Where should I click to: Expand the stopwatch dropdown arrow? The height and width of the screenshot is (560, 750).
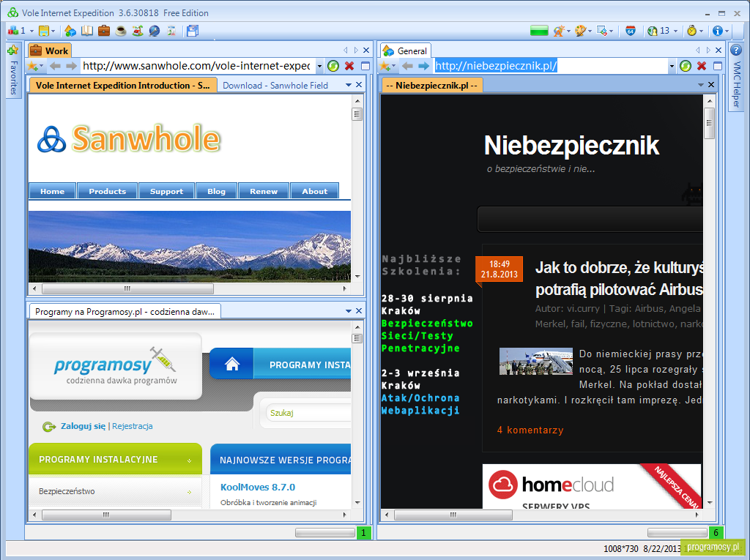(701, 31)
